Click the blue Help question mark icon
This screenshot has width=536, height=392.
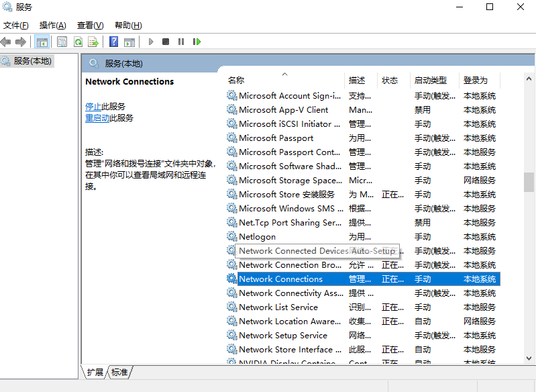pos(113,42)
